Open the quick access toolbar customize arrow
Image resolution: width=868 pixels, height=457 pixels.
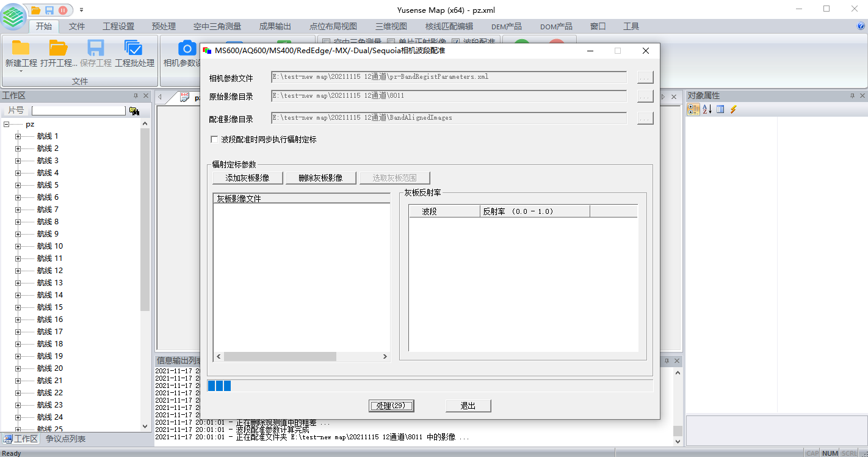82,10
